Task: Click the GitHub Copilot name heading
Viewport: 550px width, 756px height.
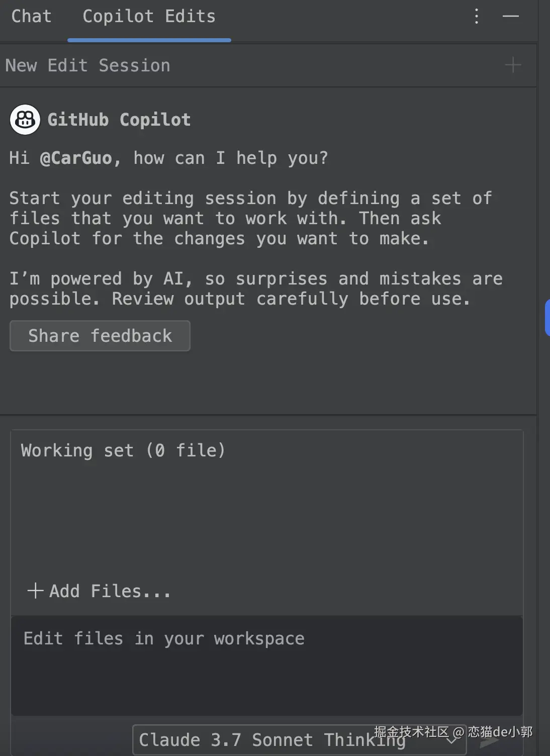Action: [x=119, y=120]
